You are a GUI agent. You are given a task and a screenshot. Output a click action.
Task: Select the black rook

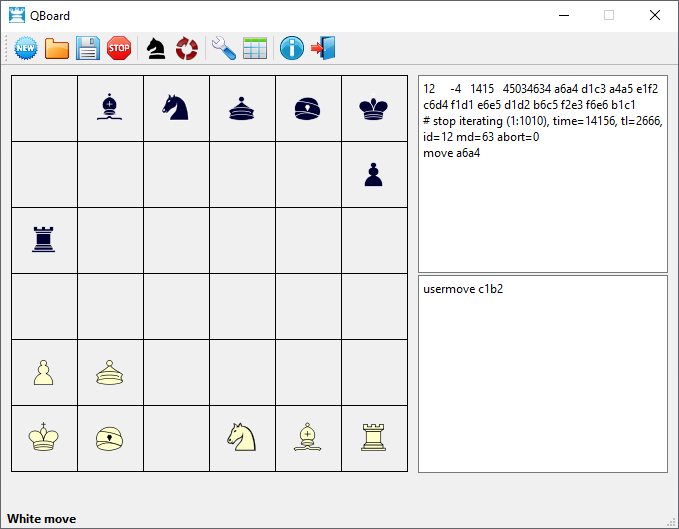[44, 239]
